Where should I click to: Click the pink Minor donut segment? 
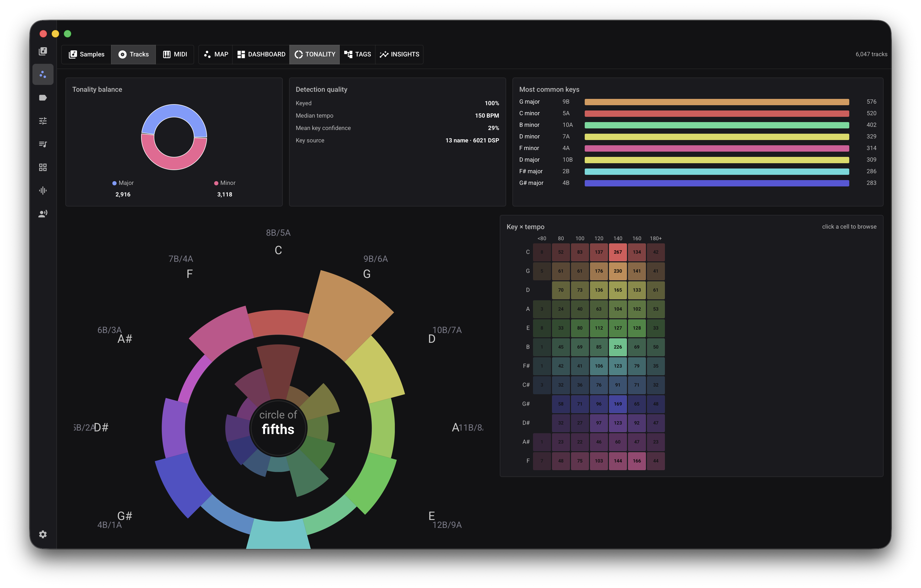[x=174, y=163]
